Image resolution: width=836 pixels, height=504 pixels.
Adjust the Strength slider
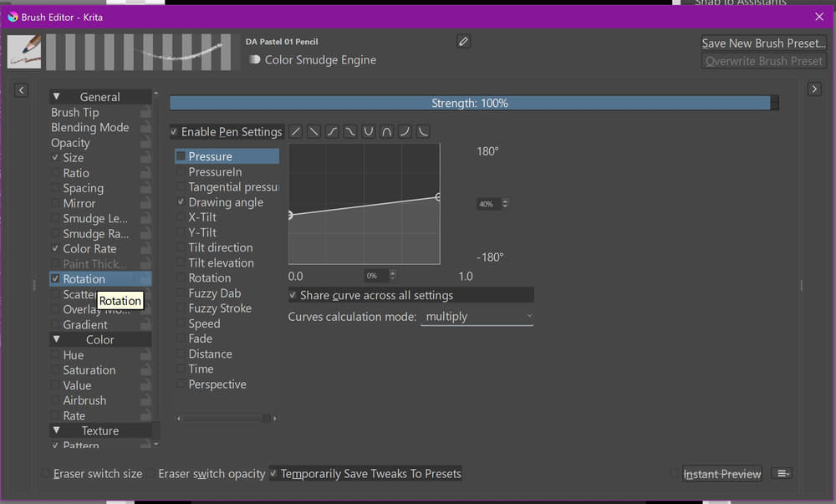pos(470,104)
